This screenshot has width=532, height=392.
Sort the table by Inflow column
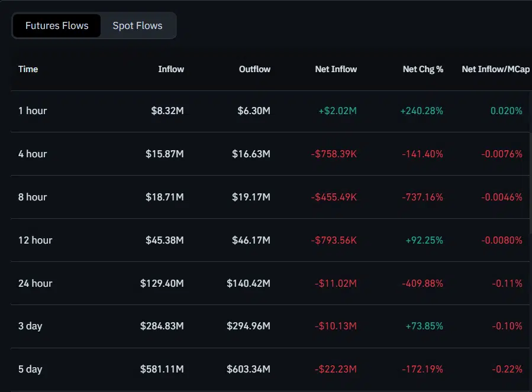171,69
